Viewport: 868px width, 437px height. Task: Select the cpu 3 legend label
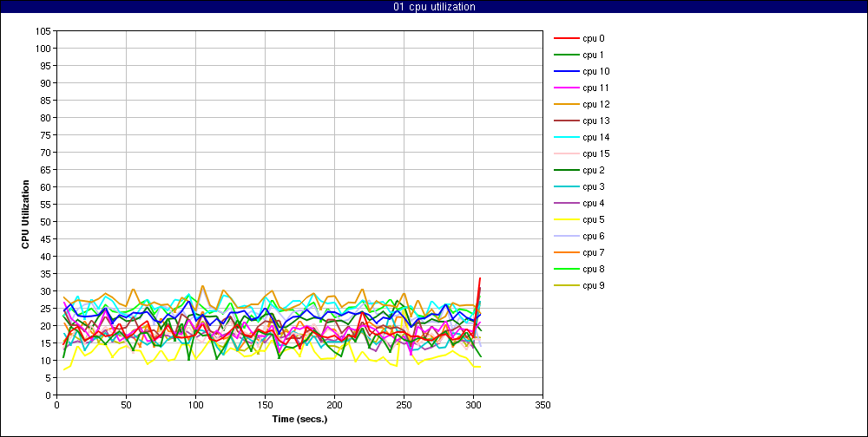pyautogui.click(x=594, y=187)
